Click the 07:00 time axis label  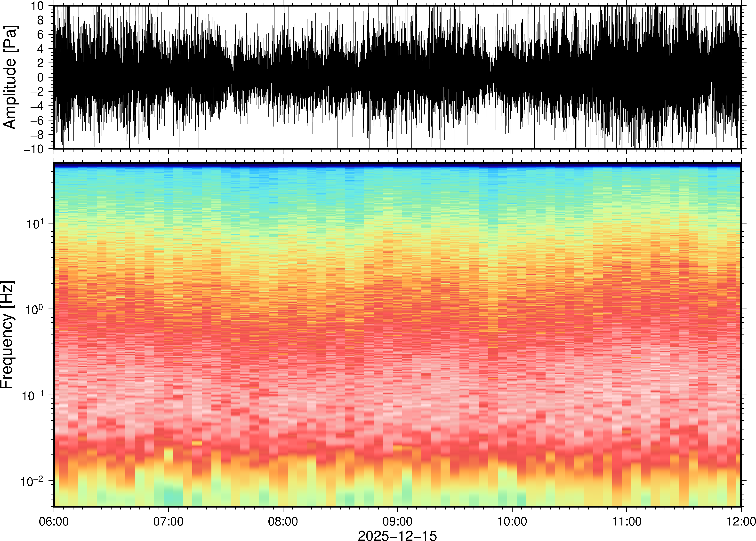click(168, 521)
